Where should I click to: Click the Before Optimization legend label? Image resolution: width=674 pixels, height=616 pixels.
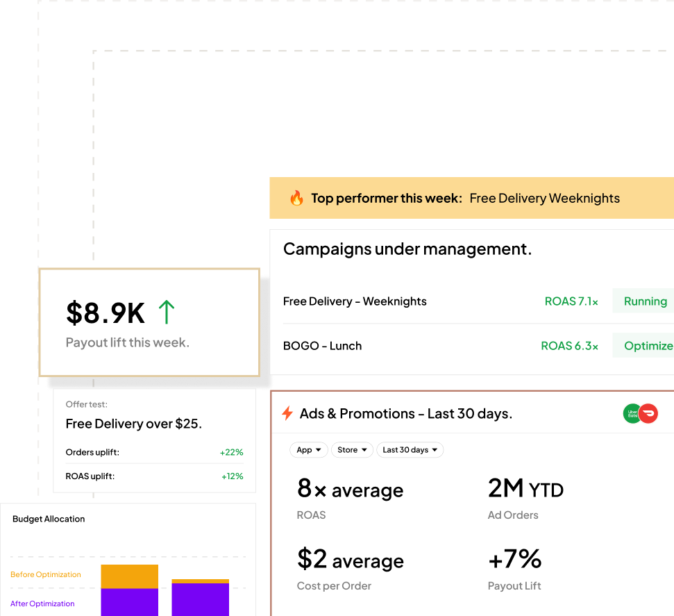tap(46, 574)
